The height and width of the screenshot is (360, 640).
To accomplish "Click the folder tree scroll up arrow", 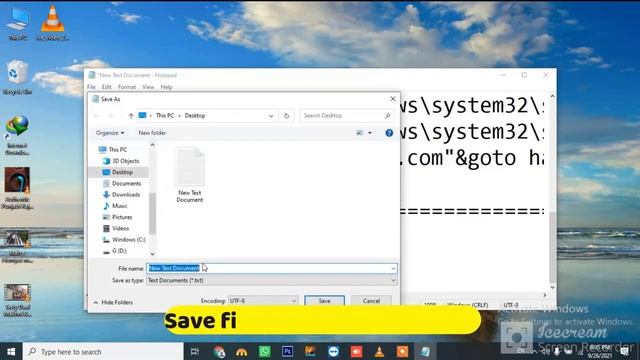I will 153,145.
